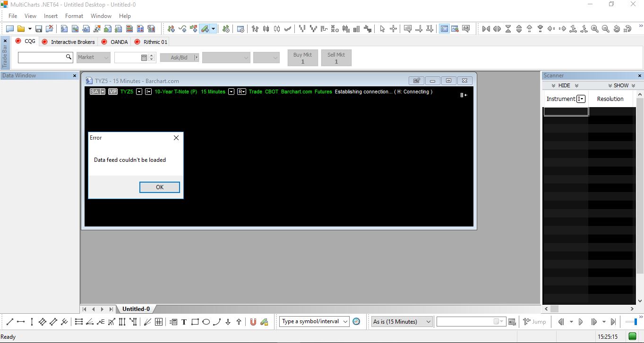Select the Arrow Down drawing tool
644x343 pixels.
228,322
